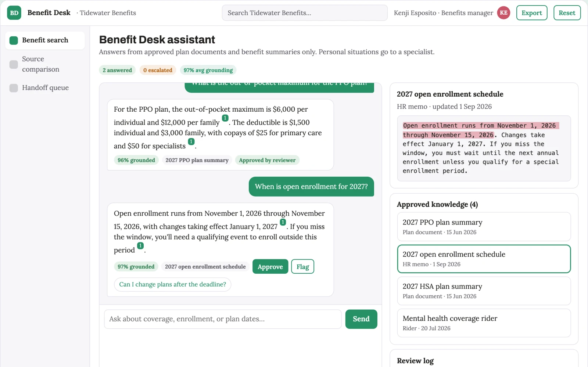The height and width of the screenshot is (367, 588).
Task: Go to the Handoff queue
Action: click(45, 88)
